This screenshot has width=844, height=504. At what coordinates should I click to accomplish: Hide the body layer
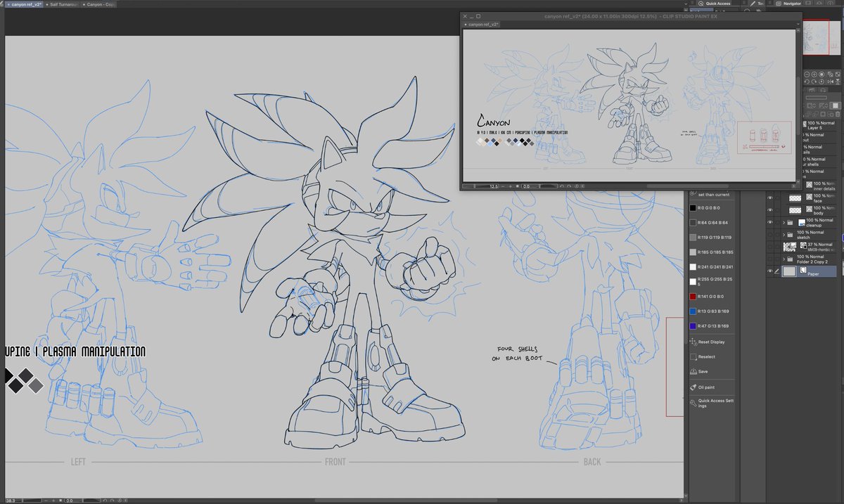770,210
